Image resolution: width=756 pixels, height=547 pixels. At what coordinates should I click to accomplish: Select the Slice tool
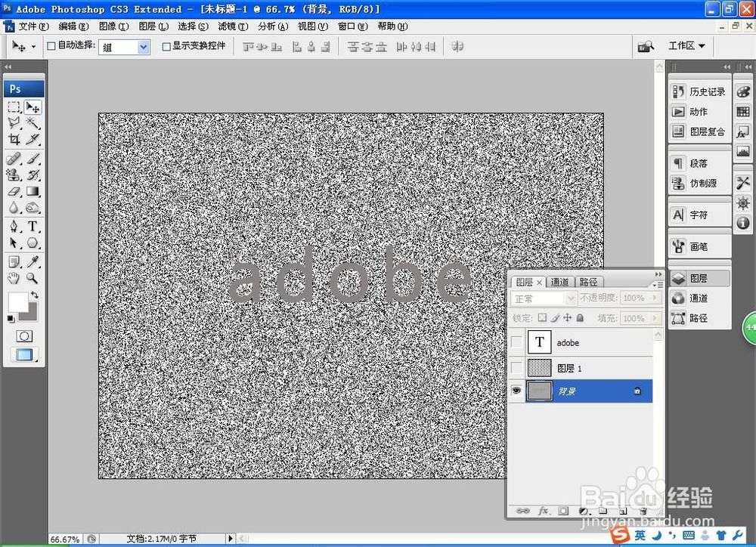coord(33,139)
